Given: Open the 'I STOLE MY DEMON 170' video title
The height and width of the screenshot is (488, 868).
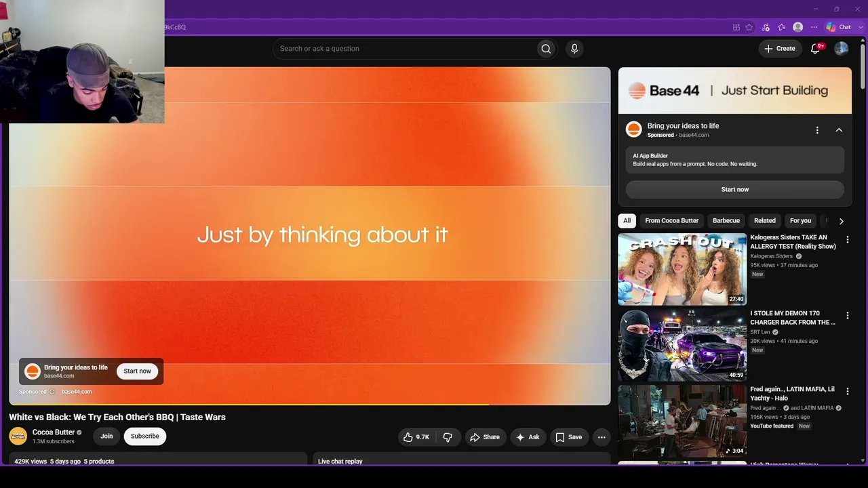Looking at the screenshot, I should pos(793,318).
